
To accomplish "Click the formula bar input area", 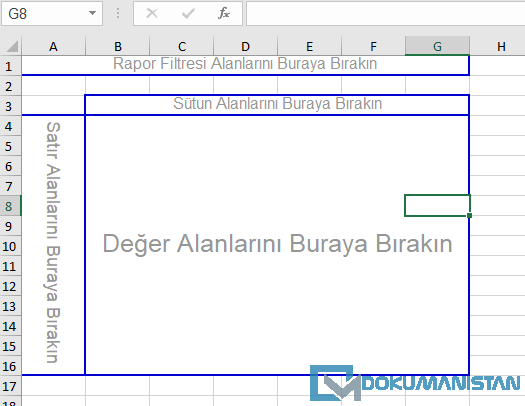I will [x=385, y=13].
